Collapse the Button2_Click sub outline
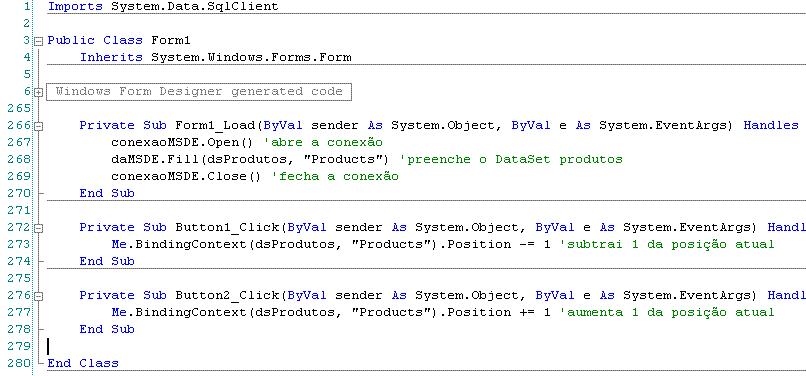The width and height of the screenshot is (806, 376). (38, 296)
